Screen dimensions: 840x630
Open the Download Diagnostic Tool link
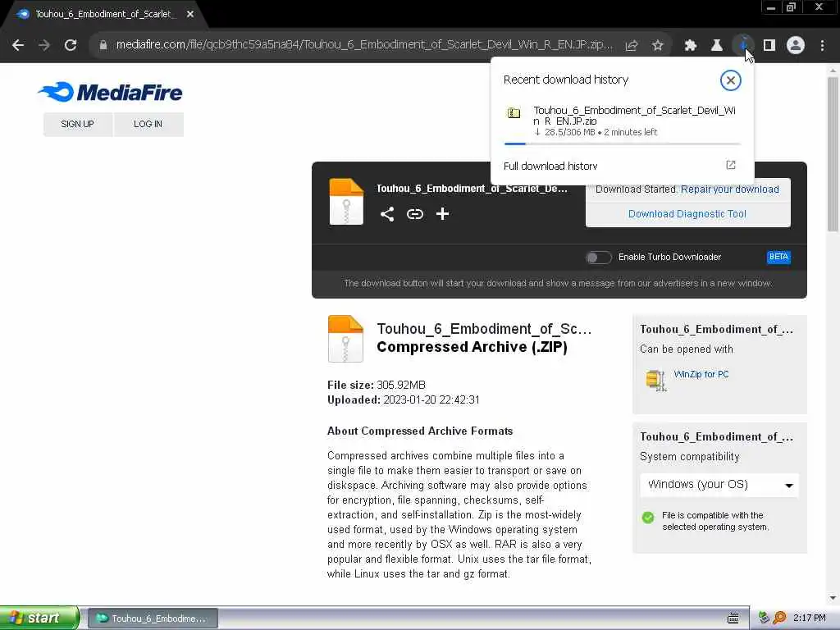687,214
